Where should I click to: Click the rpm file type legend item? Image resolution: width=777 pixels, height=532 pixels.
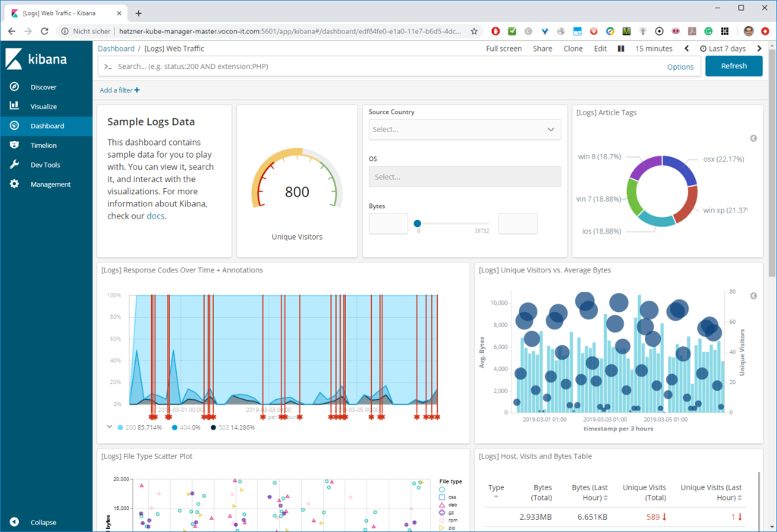(448, 520)
